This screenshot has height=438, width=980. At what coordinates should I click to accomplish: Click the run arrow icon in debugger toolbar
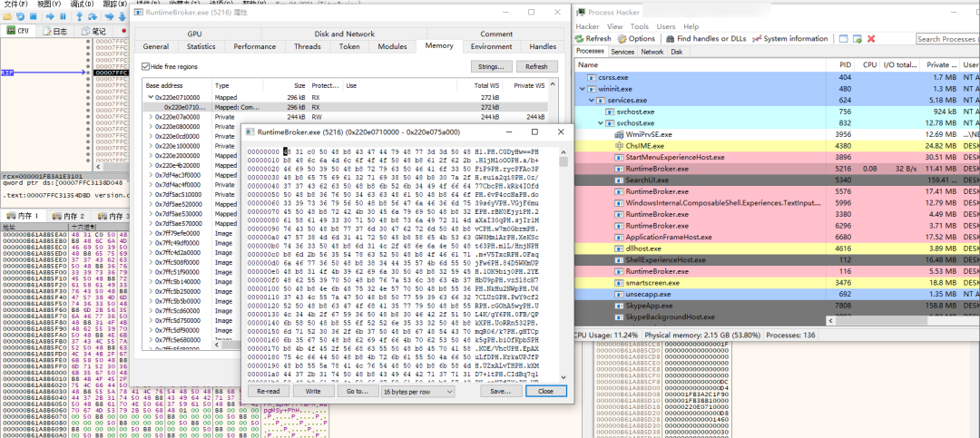pyautogui.click(x=51, y=16)
